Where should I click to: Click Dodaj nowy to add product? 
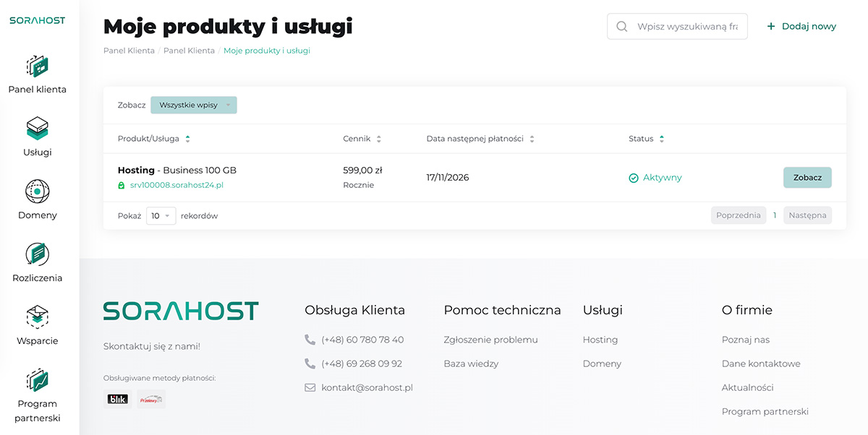tap(801, 27)
